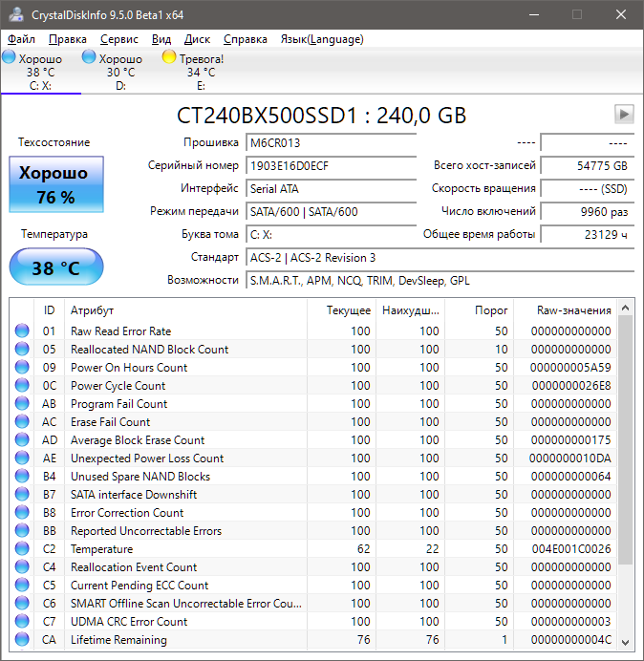Click status orb of Average Block Erase Count
Image resolution: width=644 pixels, height=661 pixels.
click(22, 439)
